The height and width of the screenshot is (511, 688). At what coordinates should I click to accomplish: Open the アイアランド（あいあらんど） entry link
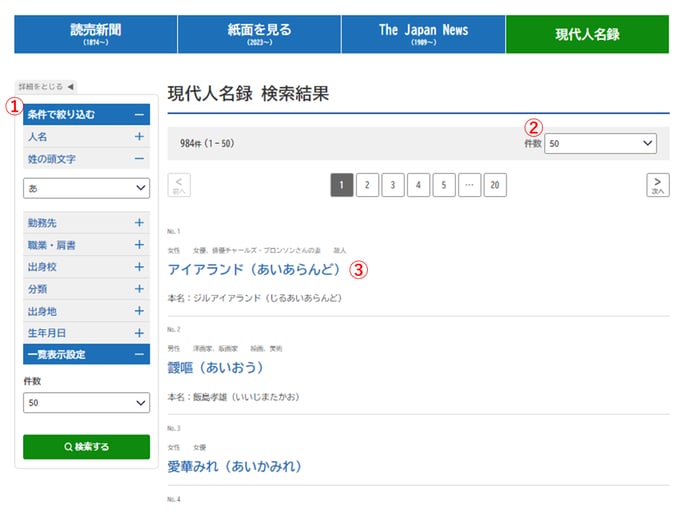point(255,270)
